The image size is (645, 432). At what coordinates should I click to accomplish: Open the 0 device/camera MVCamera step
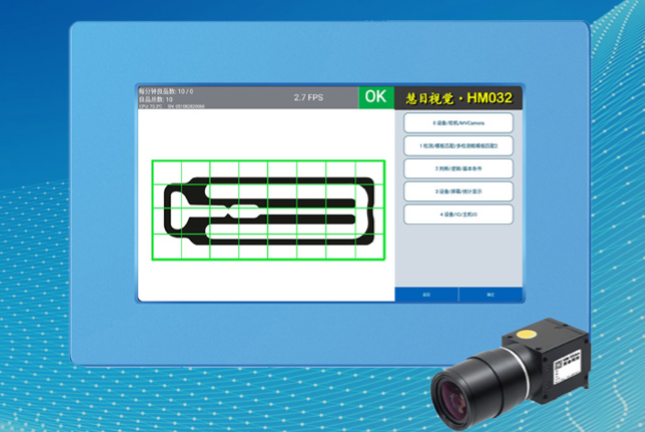458,123
